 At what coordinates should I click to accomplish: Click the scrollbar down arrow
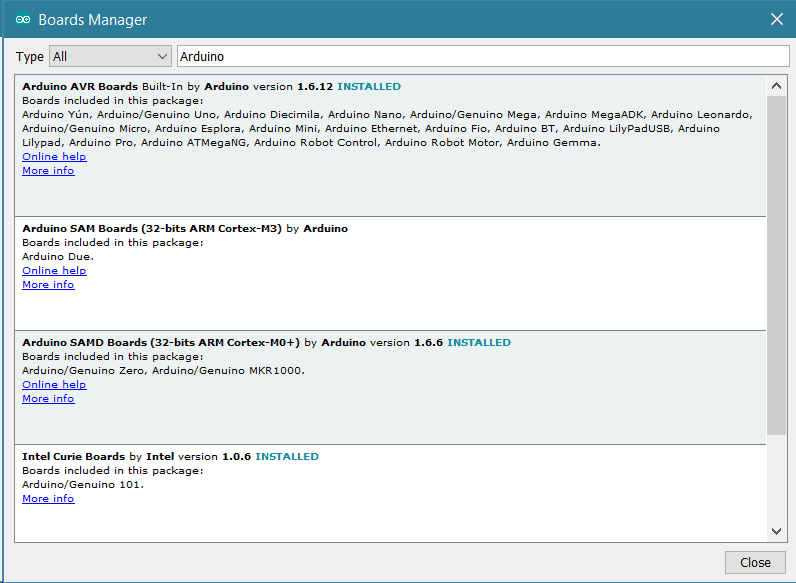coord(777,531)
